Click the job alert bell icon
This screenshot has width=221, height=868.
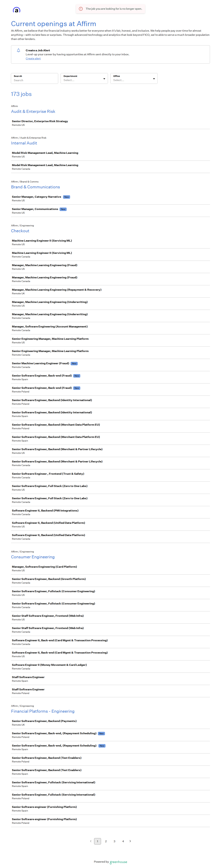(18, 50)
